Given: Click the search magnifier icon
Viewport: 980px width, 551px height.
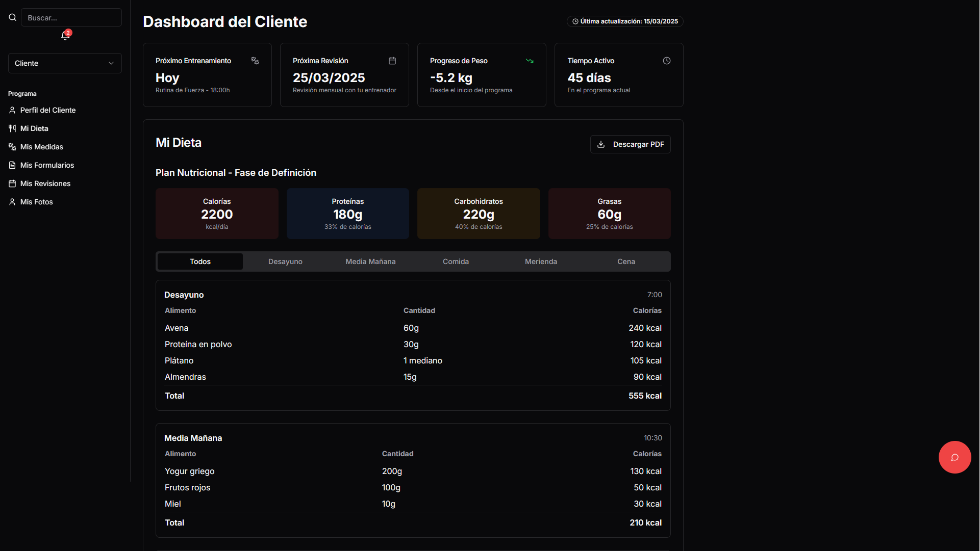Looking at the screenshot, I should tap(12, 17).
